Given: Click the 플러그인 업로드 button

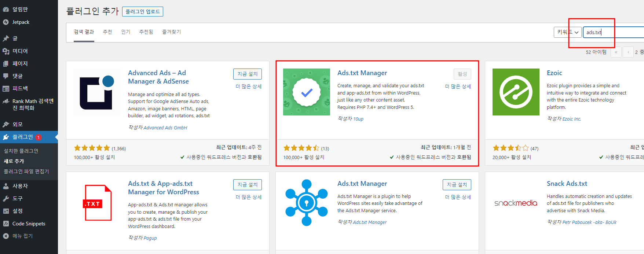Looking at the screenshot, I should click(143, 12).
